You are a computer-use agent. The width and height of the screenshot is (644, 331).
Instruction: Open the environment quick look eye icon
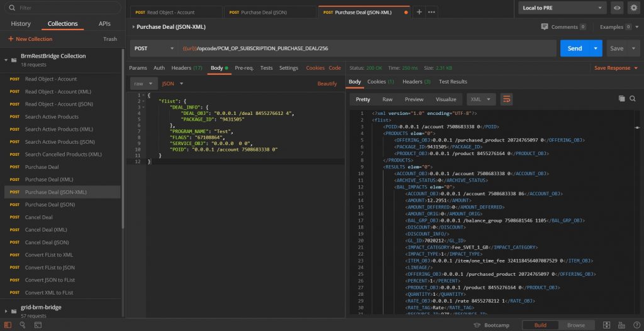(x=616, y=8)
